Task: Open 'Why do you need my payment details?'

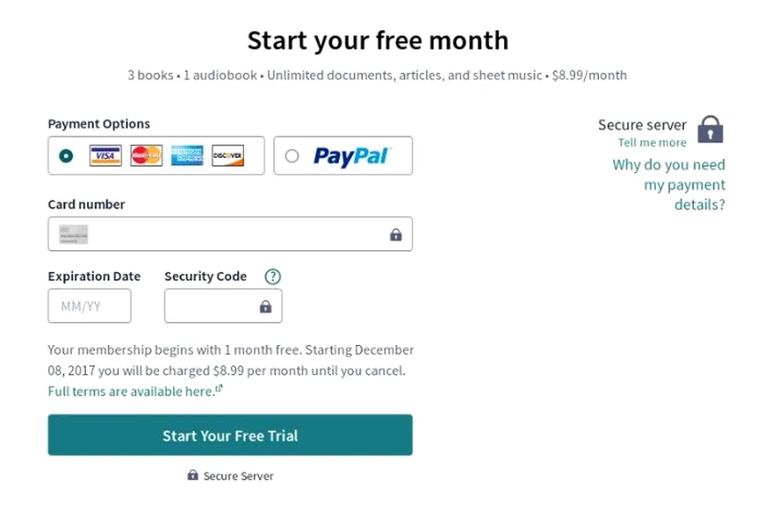Action: 669,184
